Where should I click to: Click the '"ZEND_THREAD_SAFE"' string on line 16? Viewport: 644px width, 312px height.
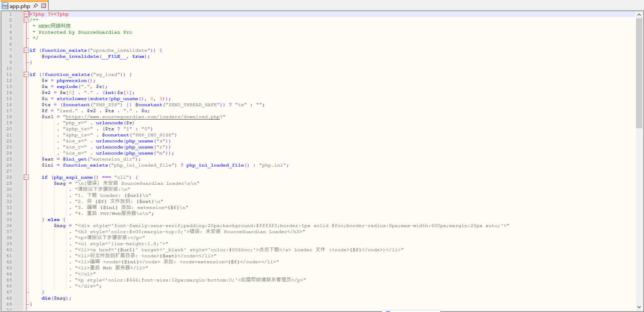tap(193, 105)
